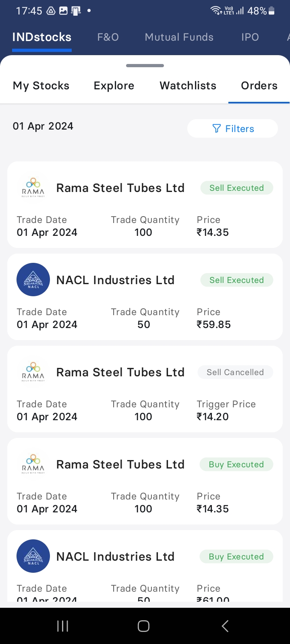This screenshot has height=644, width=290.
Task: Tap the NACL logo on the Buy Executed order
Action: pyautogui.click(x=33, y=556)
